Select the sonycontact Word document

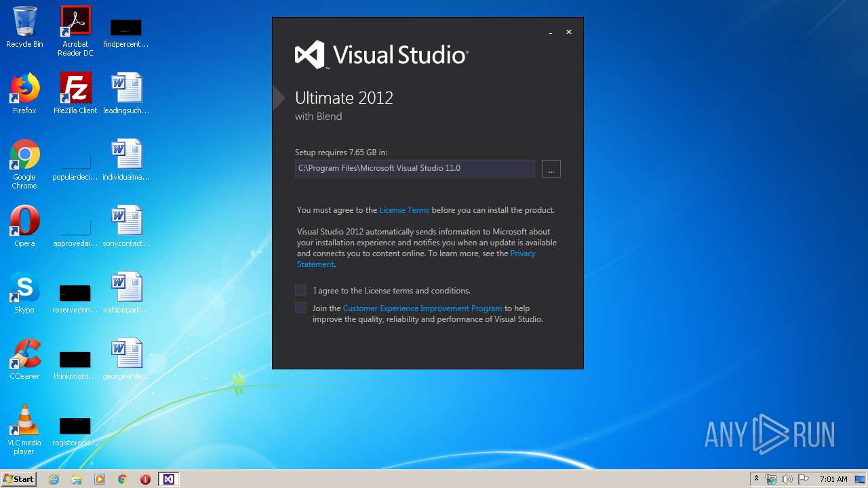click(126, 226)
